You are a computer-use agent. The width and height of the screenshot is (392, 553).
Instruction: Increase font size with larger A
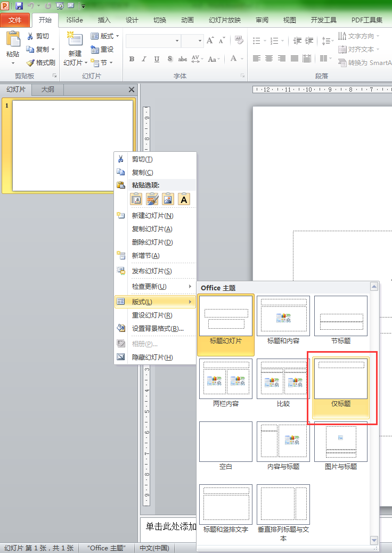pos(210,40)
